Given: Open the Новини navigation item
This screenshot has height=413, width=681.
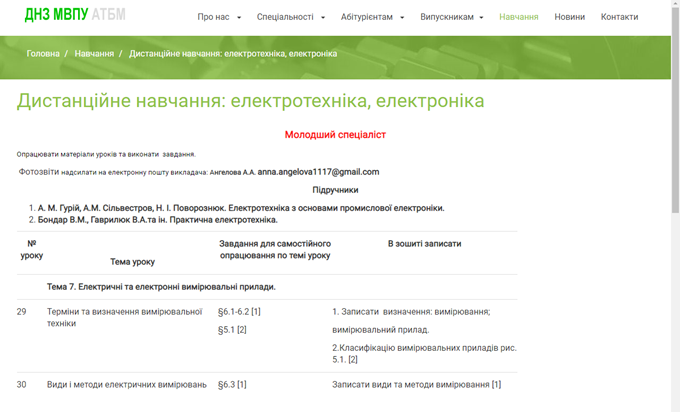Looking at the screenshot, I should (569, 17).
